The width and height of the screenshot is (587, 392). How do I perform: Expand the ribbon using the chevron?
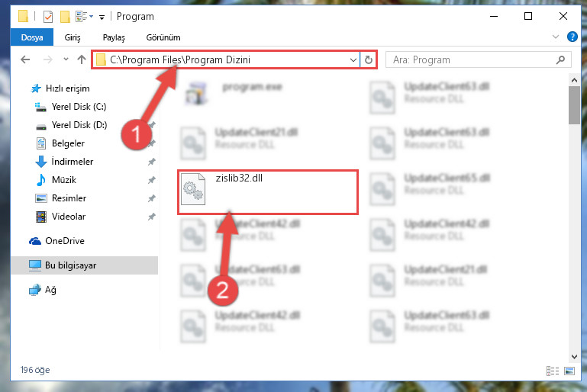coord(555,37)
